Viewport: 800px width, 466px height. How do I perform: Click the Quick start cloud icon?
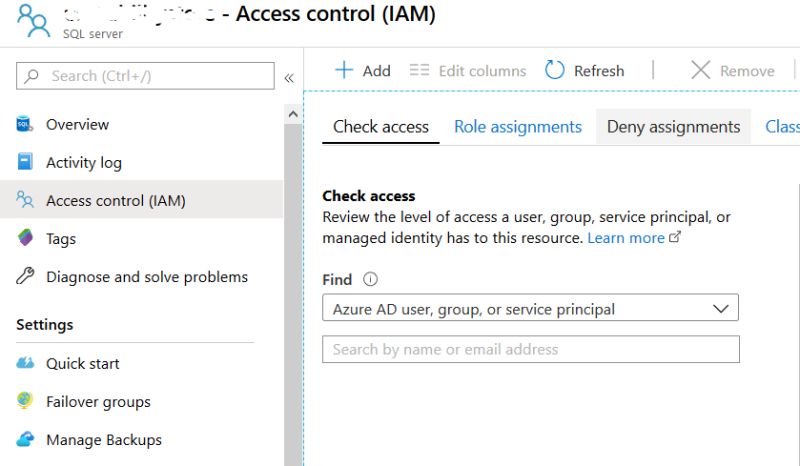[x=24, y=363]
